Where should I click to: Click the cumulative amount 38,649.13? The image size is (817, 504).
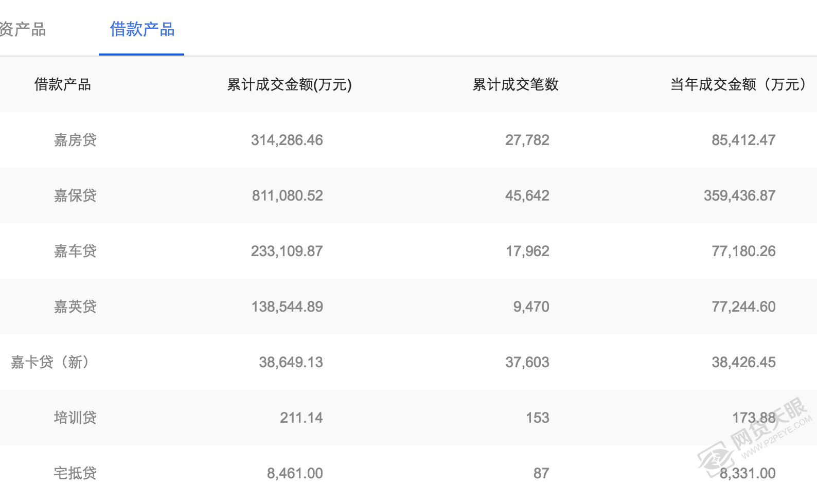click(291, 362)
